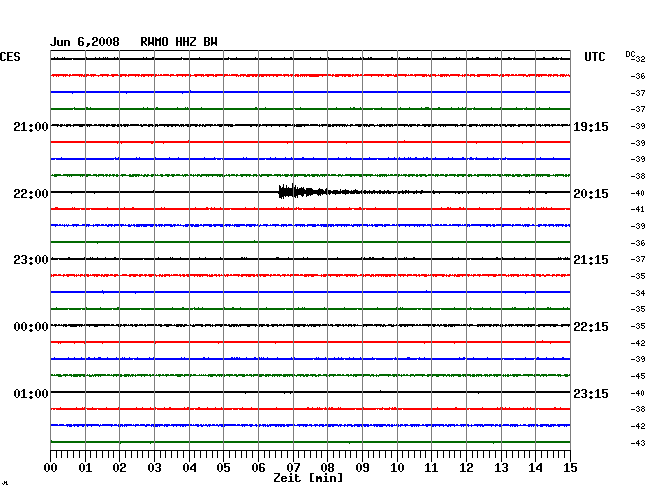Click minute tick label 04

point(189,468)
